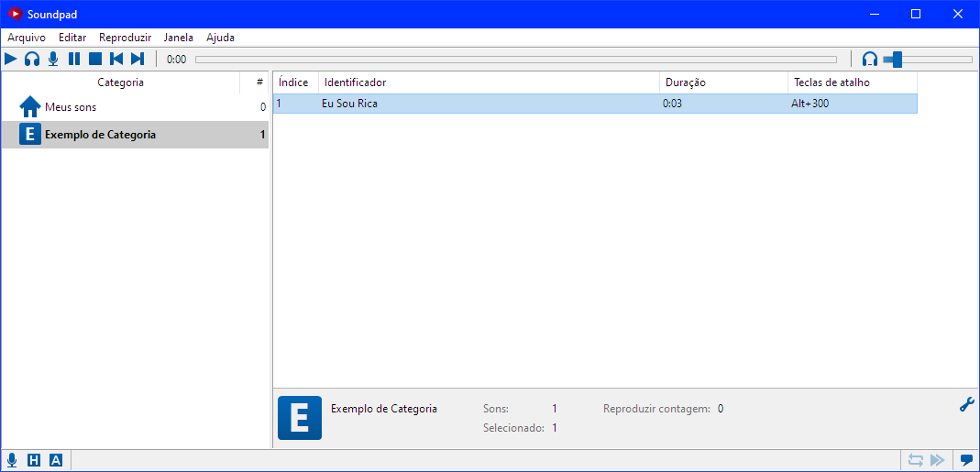Play sound on speakers via headphones icon
Viewport: 980px width, 472px height.
point(32,59)
